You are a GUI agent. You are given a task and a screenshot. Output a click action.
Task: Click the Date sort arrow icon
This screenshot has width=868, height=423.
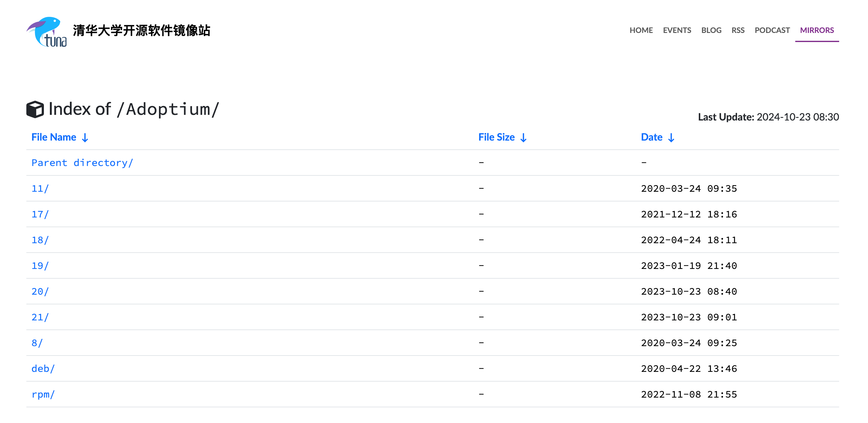point(671,138)
